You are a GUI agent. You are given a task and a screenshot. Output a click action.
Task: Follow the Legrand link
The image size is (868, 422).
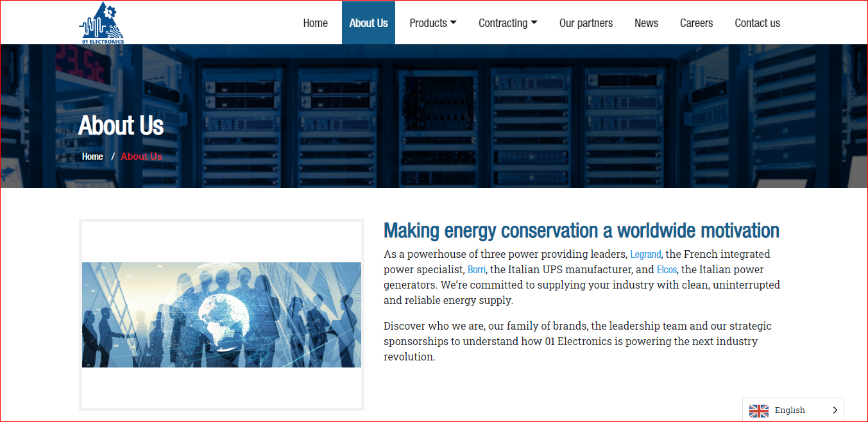point(645,254)
